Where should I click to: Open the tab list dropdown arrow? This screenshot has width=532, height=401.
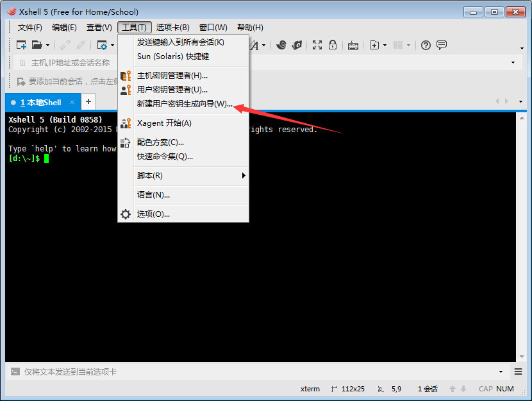[521, 101]
